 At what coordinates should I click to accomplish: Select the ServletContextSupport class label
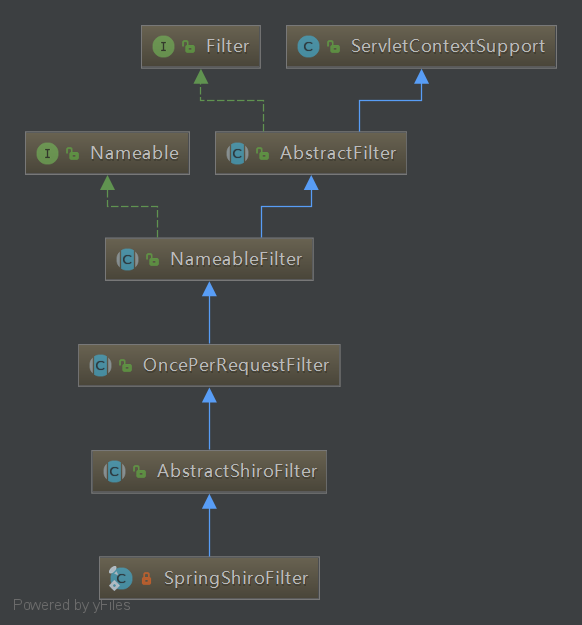(x=448, y=47)
